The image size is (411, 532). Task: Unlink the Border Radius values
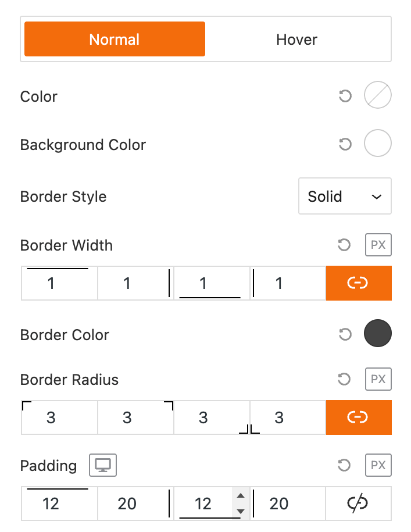[x=358, y=417]
